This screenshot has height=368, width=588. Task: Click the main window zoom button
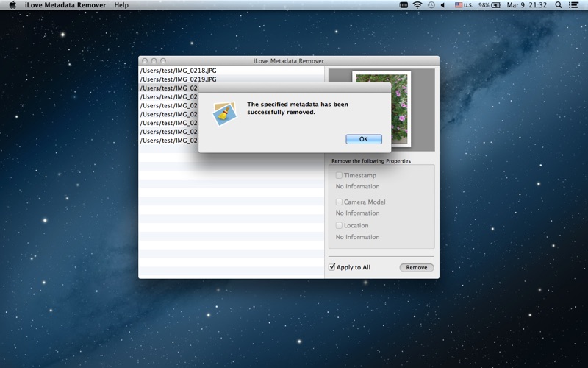pos(162,61)
